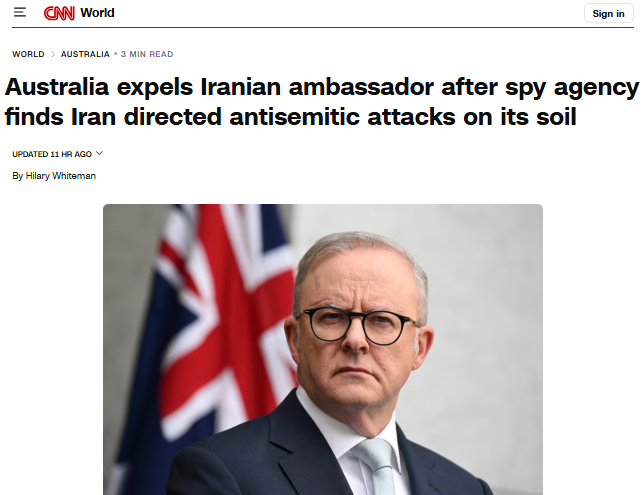Click the word By in the byline
643x495 pixels.
pyautogui.click(x=18, y=176)
